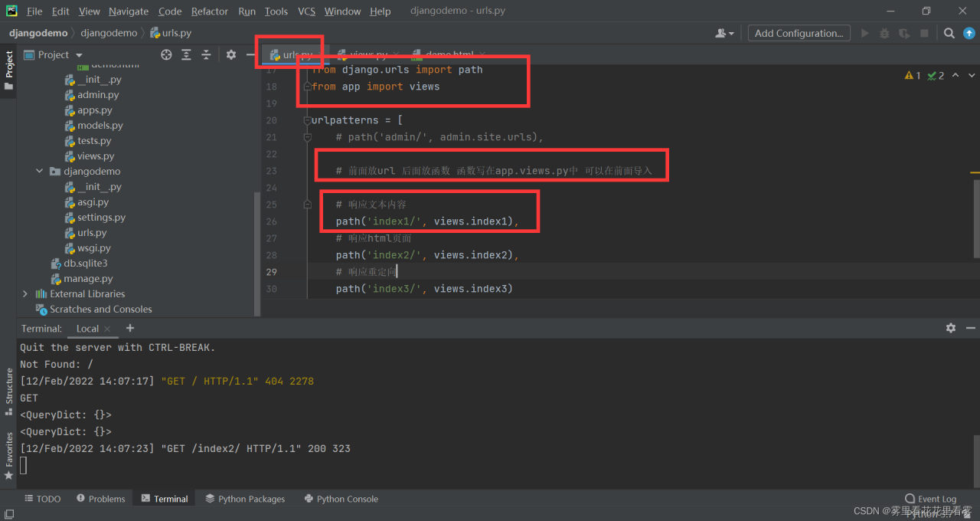The height and width of the screenshot is (521, 980).
Task: Open the VCS menu
Action: point(306,11)
